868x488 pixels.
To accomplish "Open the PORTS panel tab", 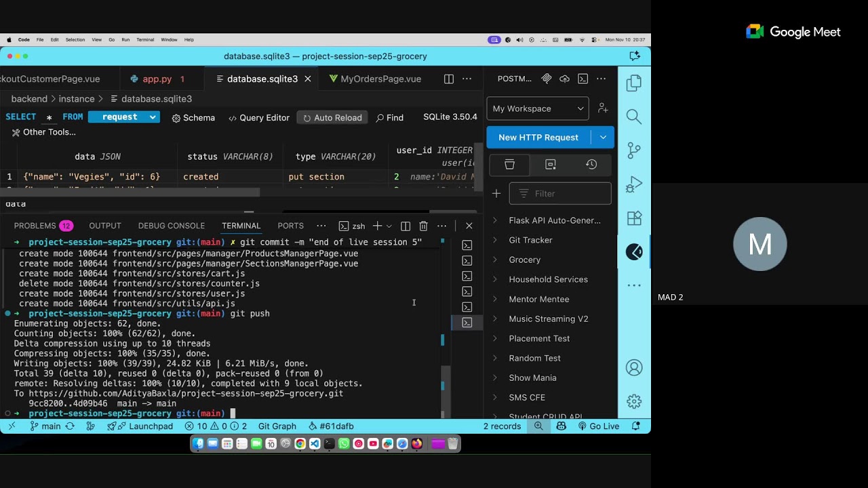I will [290, 226].
